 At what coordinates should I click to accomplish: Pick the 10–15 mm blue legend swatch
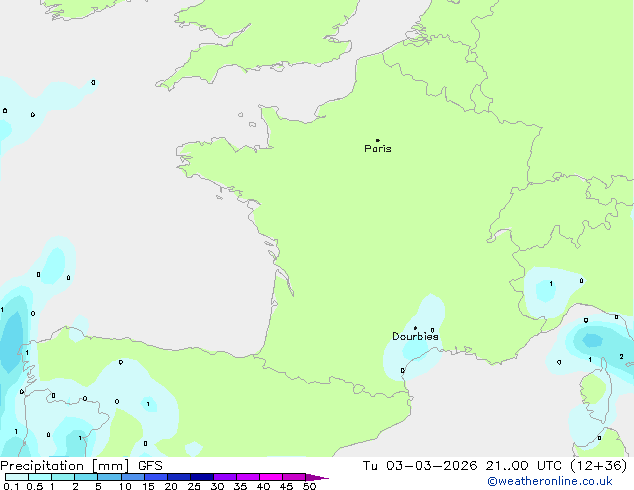[x=133, y=477]
